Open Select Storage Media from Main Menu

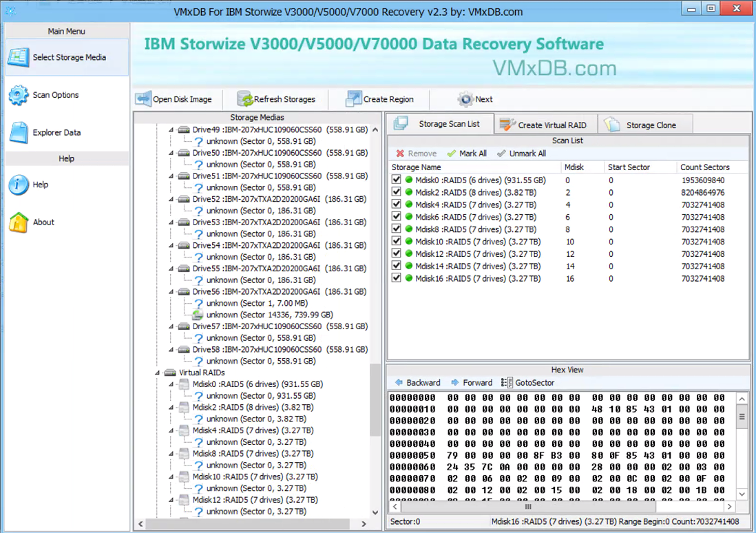(67, 57)
